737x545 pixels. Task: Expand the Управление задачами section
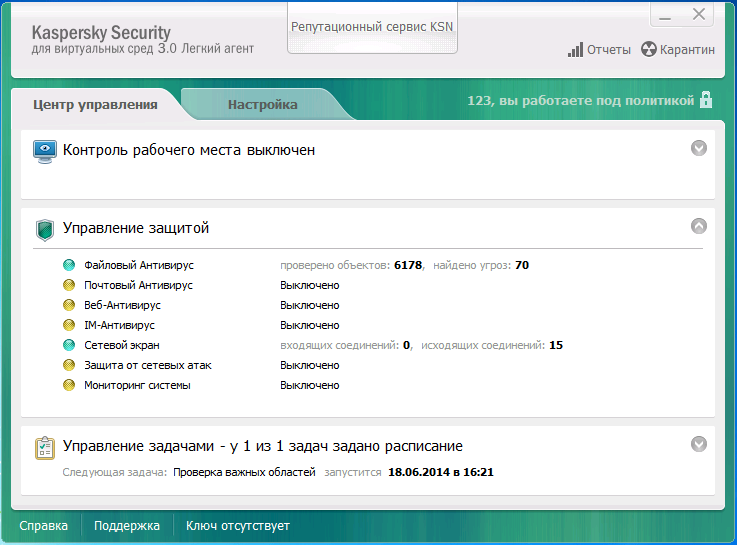699,443
